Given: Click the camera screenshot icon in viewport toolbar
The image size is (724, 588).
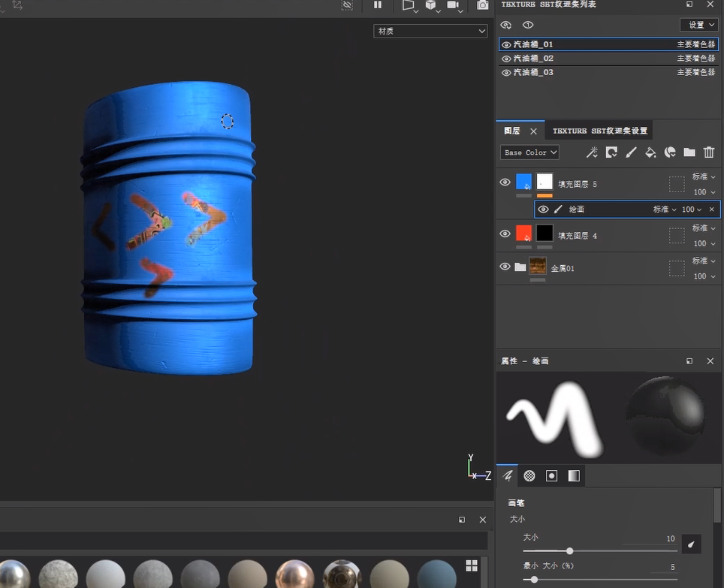Looking at the screenshot, I should pyautogui.click(x=482, y=5).
